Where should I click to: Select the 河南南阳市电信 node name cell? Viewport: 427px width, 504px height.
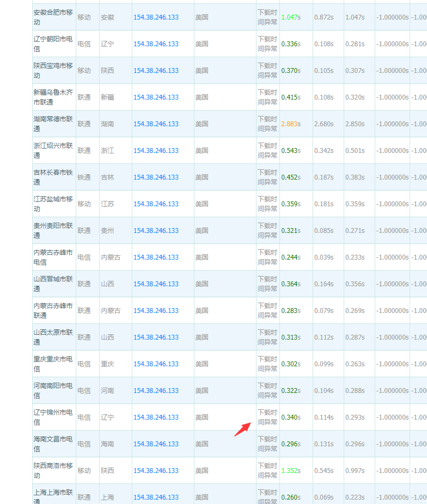(53, 390)
